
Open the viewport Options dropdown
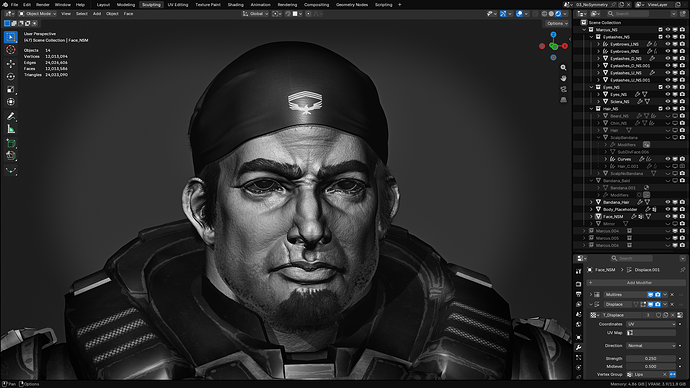(557, 23)
